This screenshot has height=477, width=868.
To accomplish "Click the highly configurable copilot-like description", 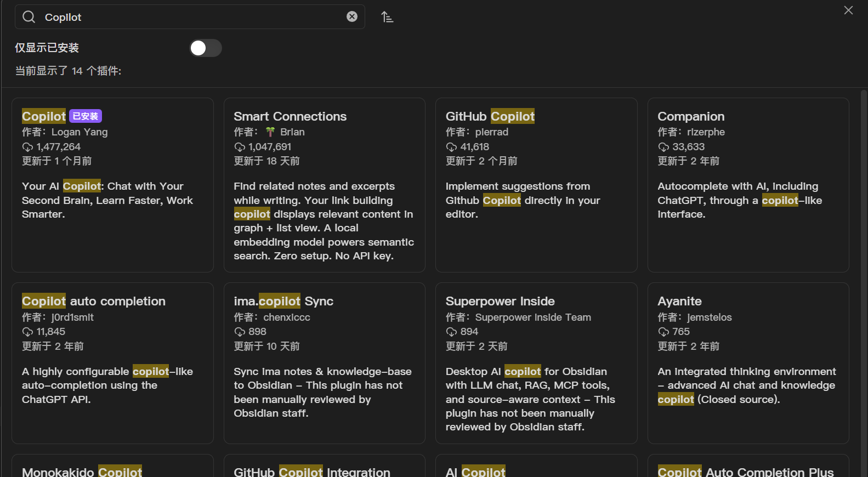I will (x=107, y=385).
